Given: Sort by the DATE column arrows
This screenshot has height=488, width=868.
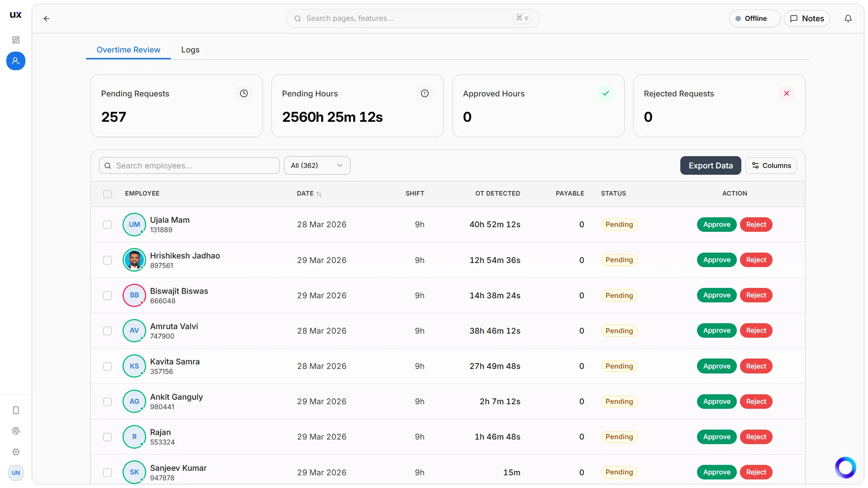Looking at the screenshot, I should coord(319,194).
